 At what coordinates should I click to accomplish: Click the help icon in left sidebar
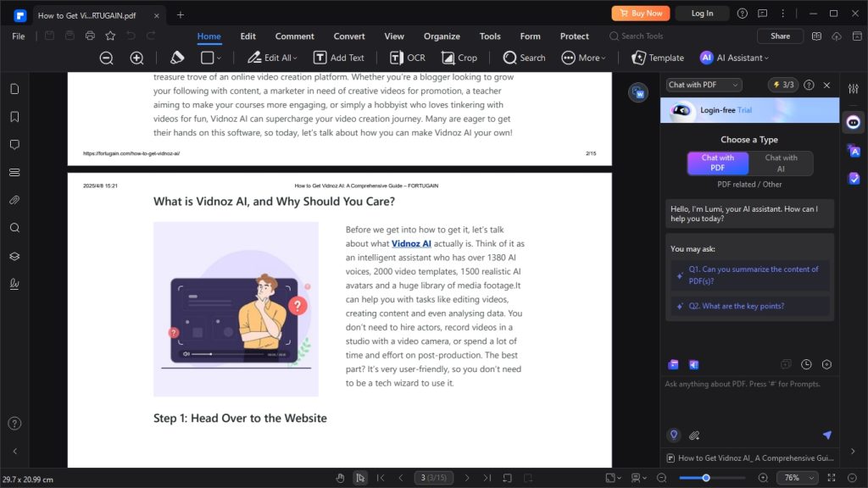(x=14, y=424)
